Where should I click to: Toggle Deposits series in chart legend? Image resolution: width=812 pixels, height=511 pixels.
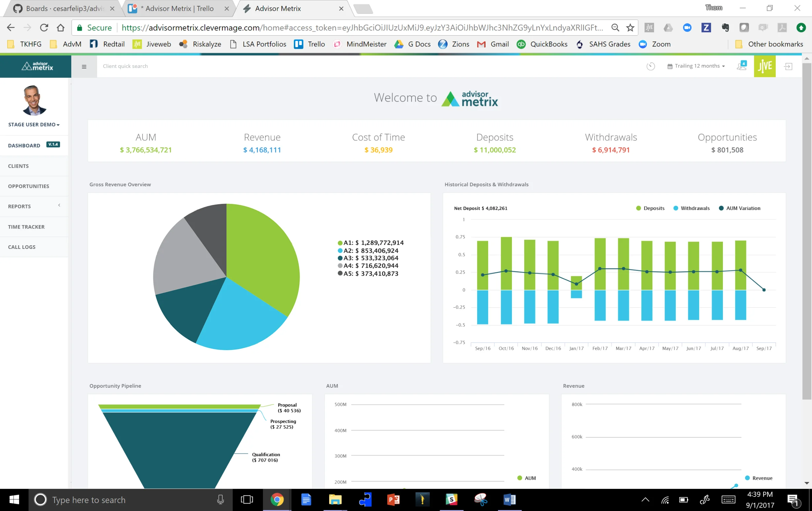point(650,208)
